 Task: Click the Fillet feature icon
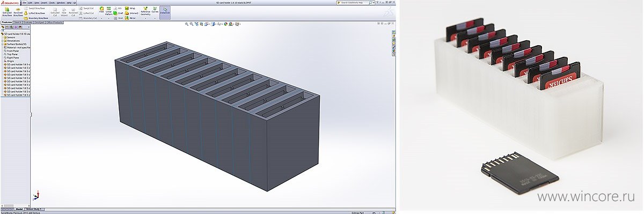[x=101, y=10]
